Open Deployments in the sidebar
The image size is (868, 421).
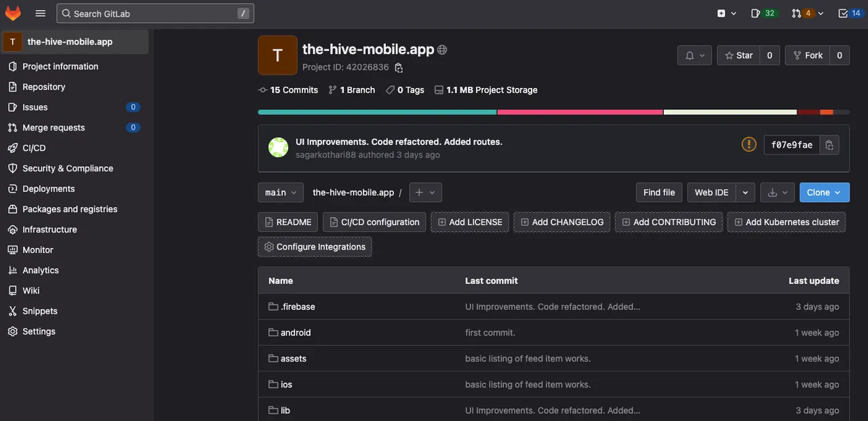[x=49, y=188]
